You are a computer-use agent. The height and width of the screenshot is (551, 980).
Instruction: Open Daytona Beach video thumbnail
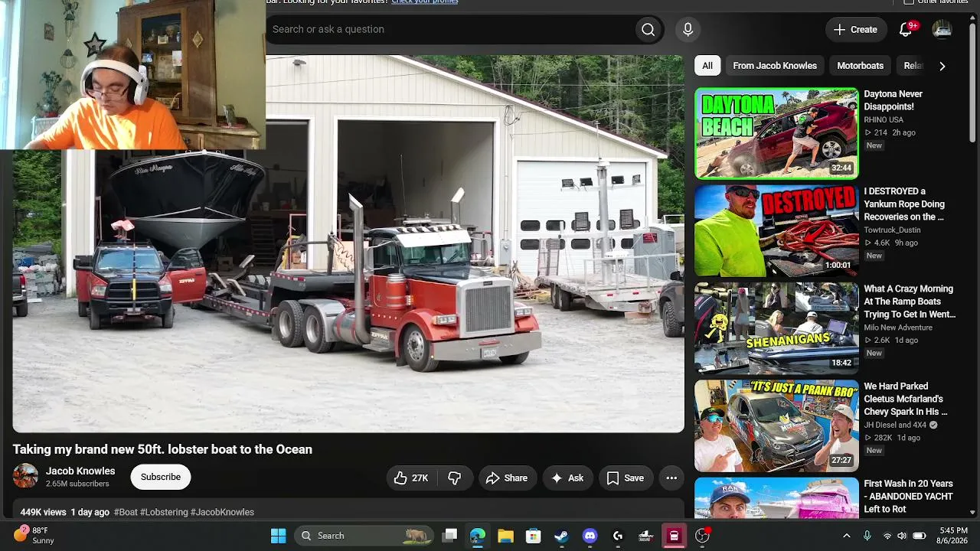[776, 133]
